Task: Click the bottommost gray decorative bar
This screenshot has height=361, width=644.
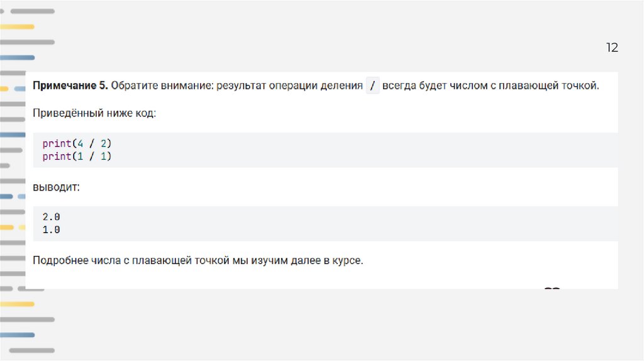Action: 31,350
